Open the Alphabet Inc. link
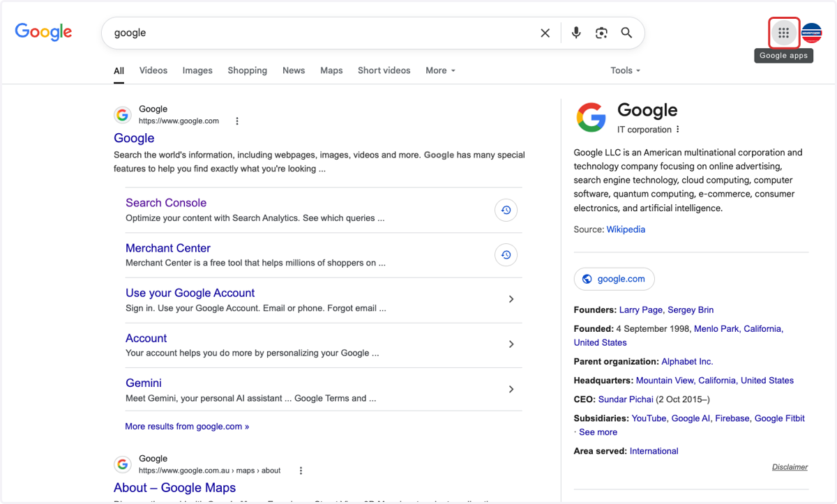The image size is (837, 504). (x=687, y=362)
